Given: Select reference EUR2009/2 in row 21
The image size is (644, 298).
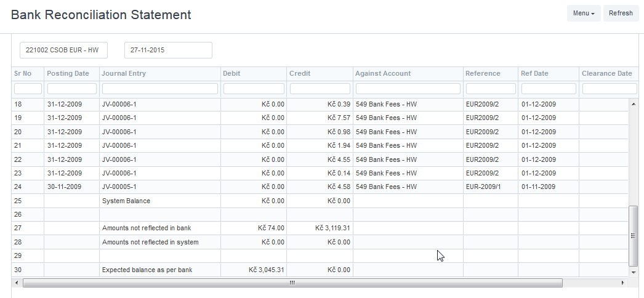Looking at the screenshot, I should pyautogui.click(x=482, y=145).
